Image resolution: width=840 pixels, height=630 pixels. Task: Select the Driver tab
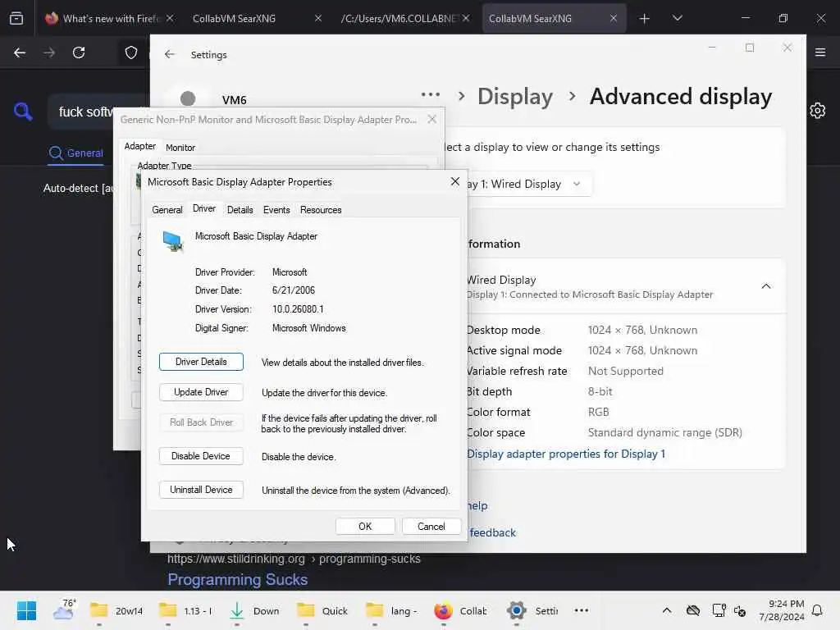[204, 209]
